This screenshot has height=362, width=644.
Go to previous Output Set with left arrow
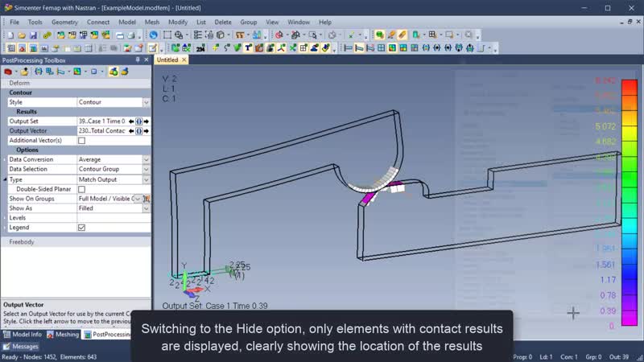(x=131, y=121)
